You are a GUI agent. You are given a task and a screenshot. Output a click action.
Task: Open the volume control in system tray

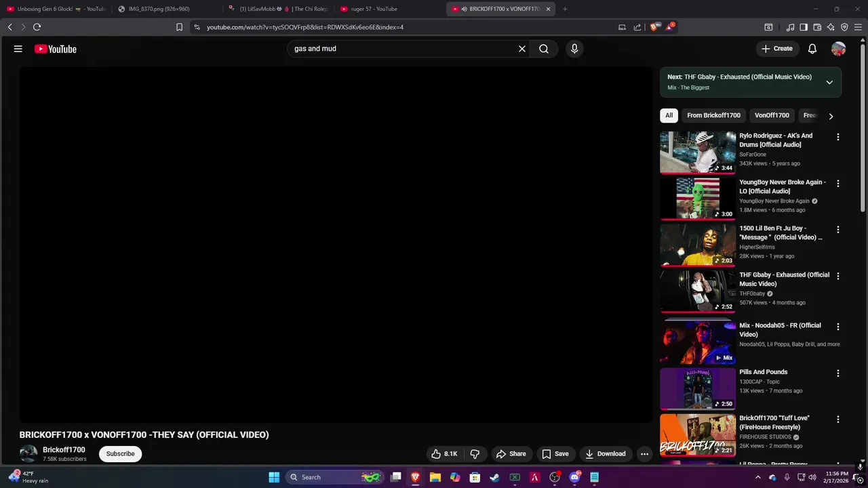click(812, 477)
